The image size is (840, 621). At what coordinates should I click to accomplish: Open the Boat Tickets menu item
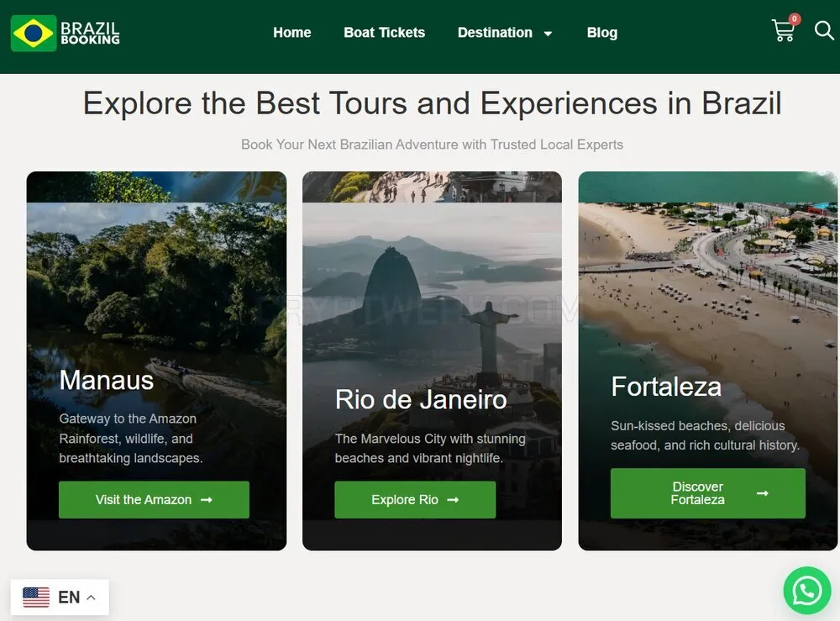[384, 33]
